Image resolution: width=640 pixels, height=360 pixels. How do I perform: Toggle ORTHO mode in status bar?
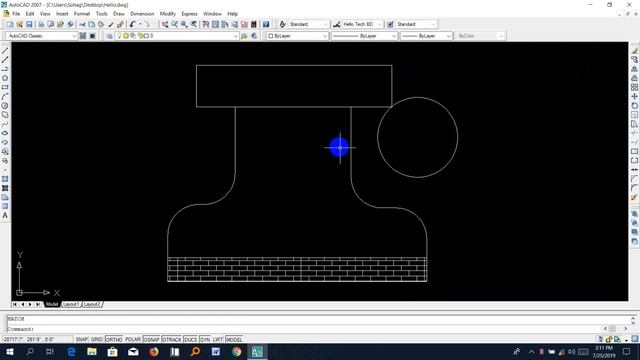point(114,340)
